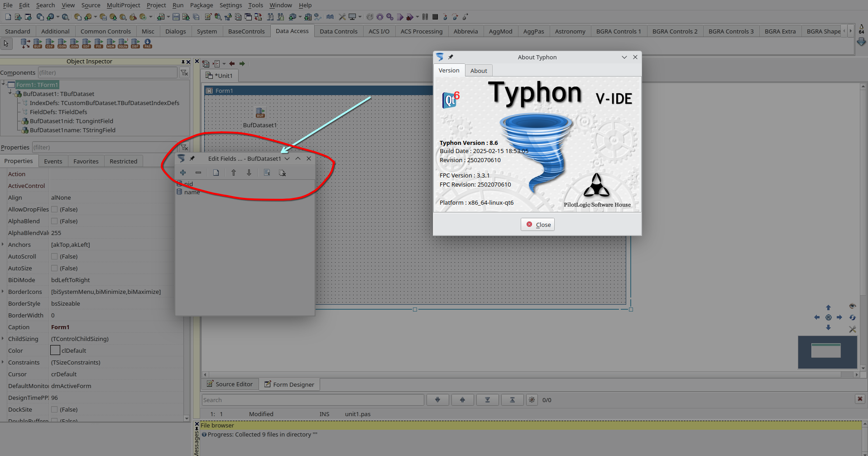Click the designer horizontal scrollbar

click(x=531, y=374)
